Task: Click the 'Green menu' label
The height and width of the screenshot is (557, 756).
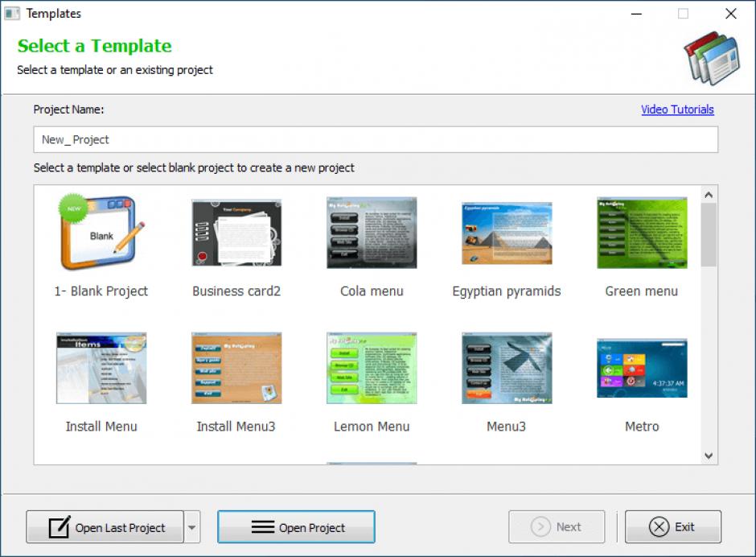Action: (642, 291)
